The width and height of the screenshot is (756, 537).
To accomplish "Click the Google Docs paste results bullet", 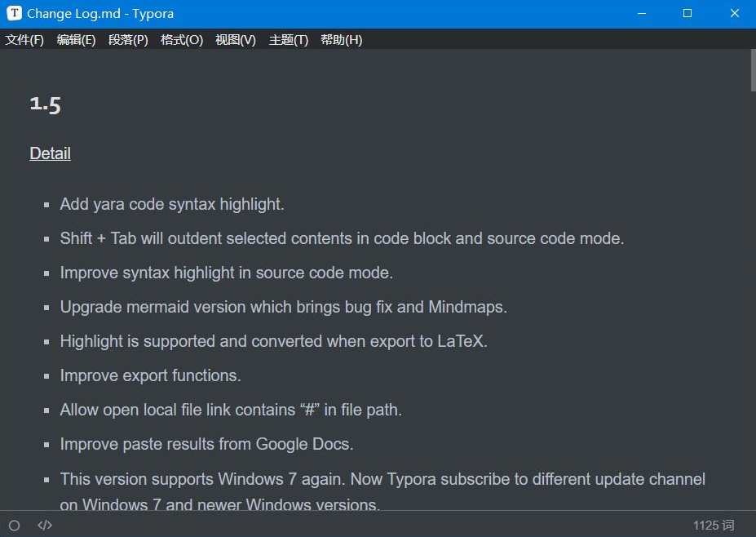I will click(x=206, y=444).
